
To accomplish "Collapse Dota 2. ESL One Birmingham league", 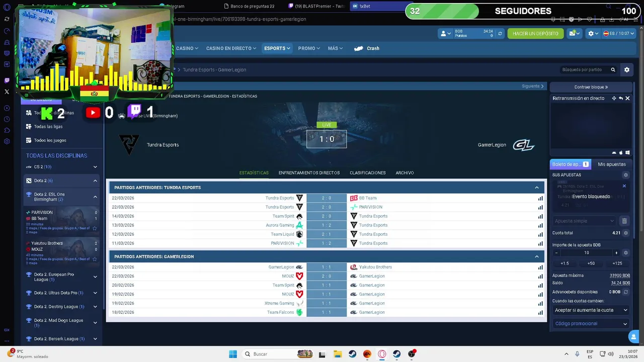I will 95,197.
